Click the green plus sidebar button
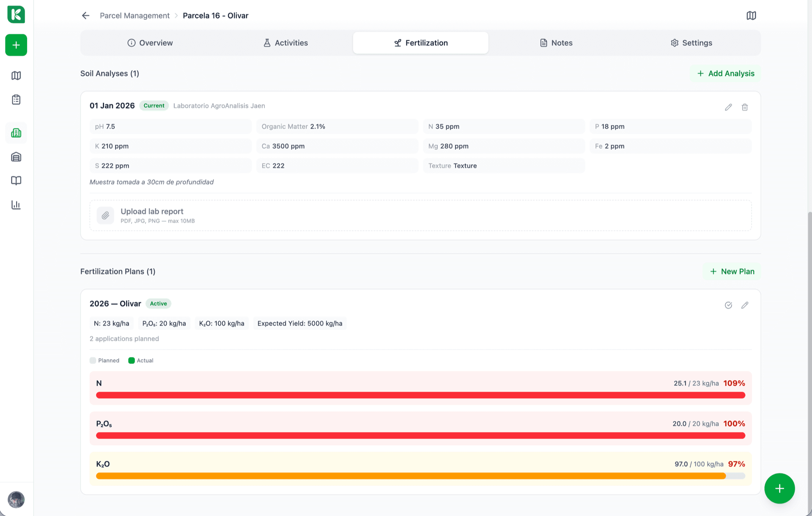This screenshot has height=516, width=812. pos(16,45)
